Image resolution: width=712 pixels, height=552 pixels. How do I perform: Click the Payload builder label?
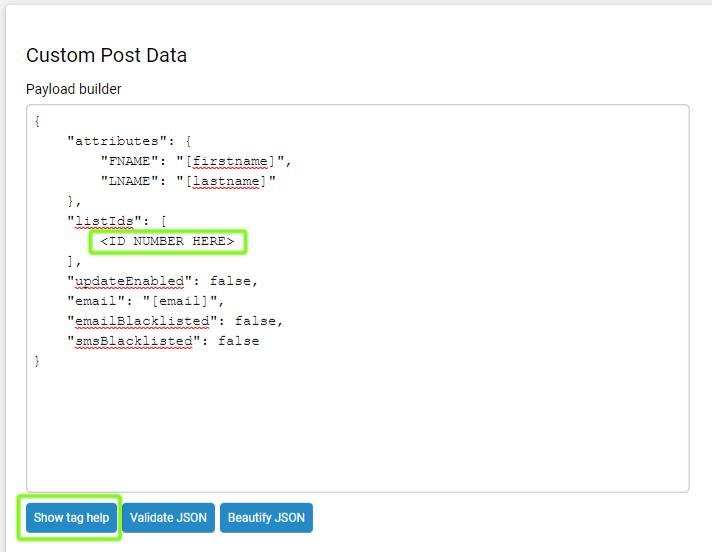click(x=74, y=89)
